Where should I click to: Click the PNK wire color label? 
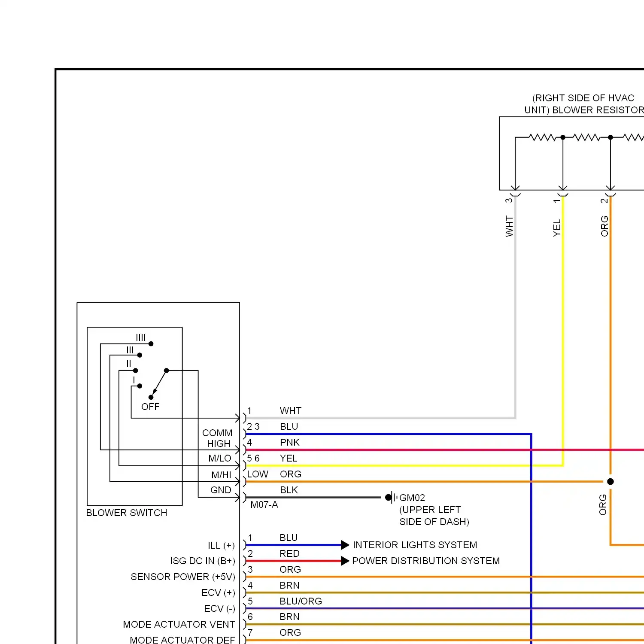coord(290,442)
